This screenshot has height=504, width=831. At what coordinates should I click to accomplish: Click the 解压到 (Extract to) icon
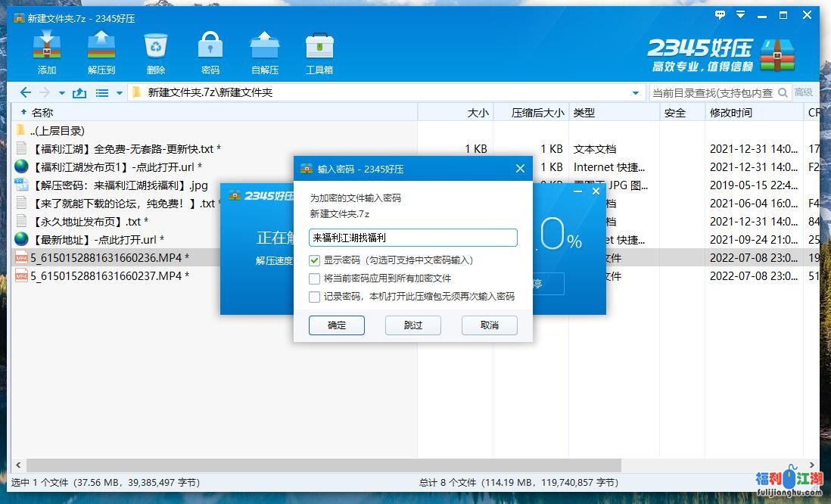(x=101, y=51)
